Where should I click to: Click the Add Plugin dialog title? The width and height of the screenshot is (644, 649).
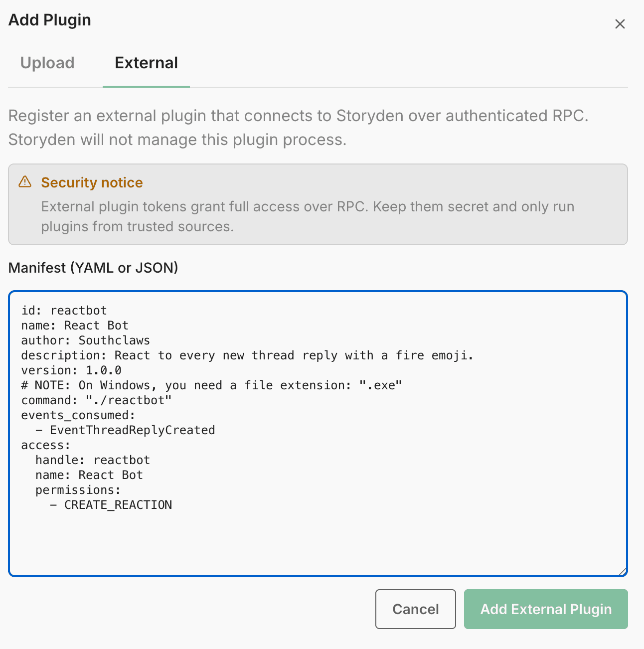click(50, 20)
